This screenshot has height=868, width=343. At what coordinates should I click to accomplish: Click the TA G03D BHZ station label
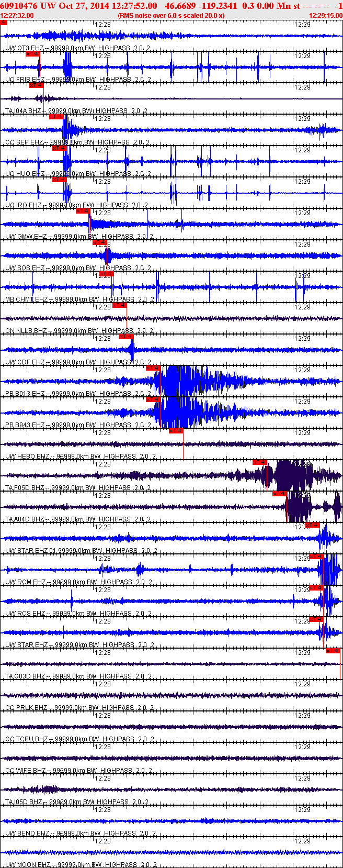pyautogui.click(x=78, y=676)
